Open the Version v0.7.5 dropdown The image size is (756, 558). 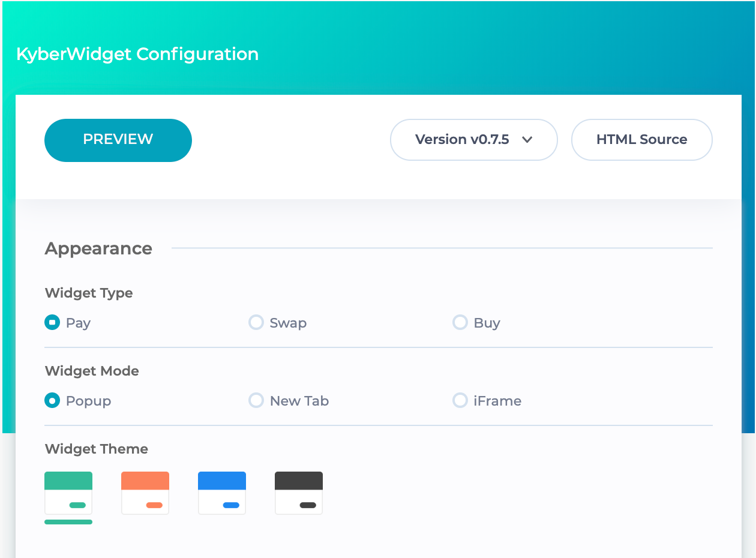[x=474, y=140]
